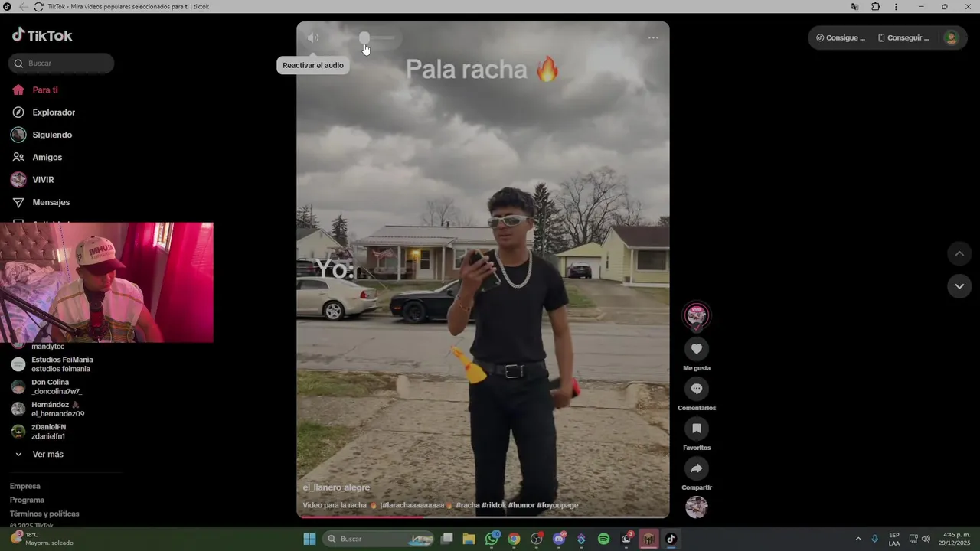Open Discord from the taskbar
Image resolution: width=980 pixels, height=551 pixels.
click(x=559, y=539)
